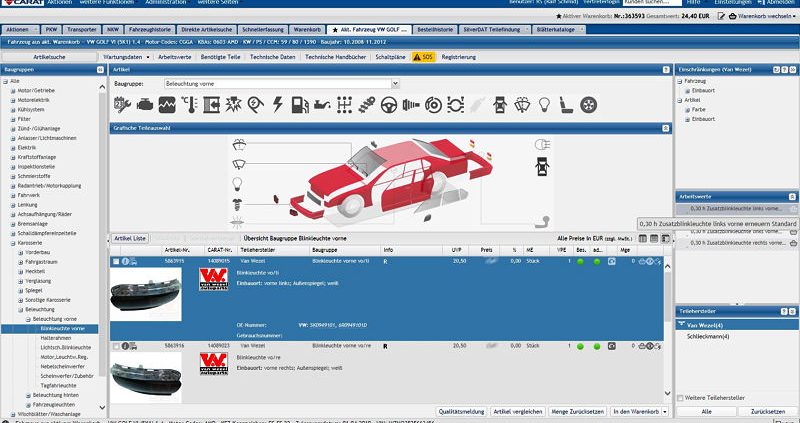The height and width of the screenshot is (423, 800).
Task: Enable Weitere Teilehersteller checkbox
Action: pyautogui.click(x=680, y=397)
